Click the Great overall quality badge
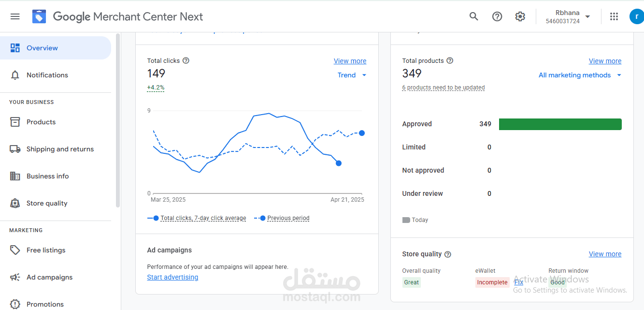The width and height of the screenshot is (644, 310). tap(412, 282)
